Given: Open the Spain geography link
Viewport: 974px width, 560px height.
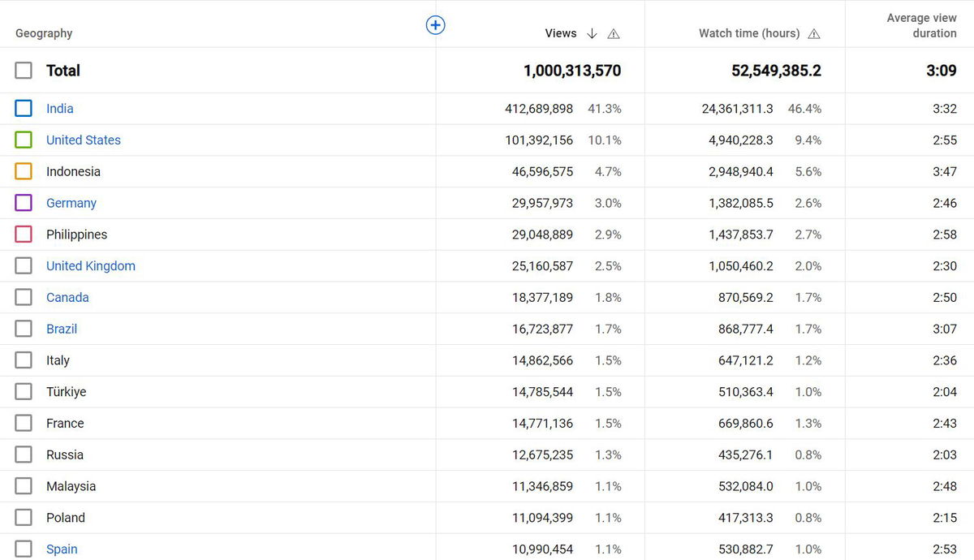Looking at the screenshot, I should tap(62, 549).
